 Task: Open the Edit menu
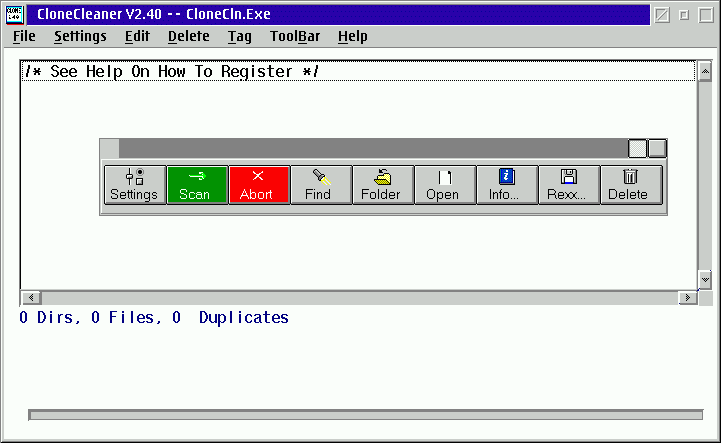coord(137,36)
